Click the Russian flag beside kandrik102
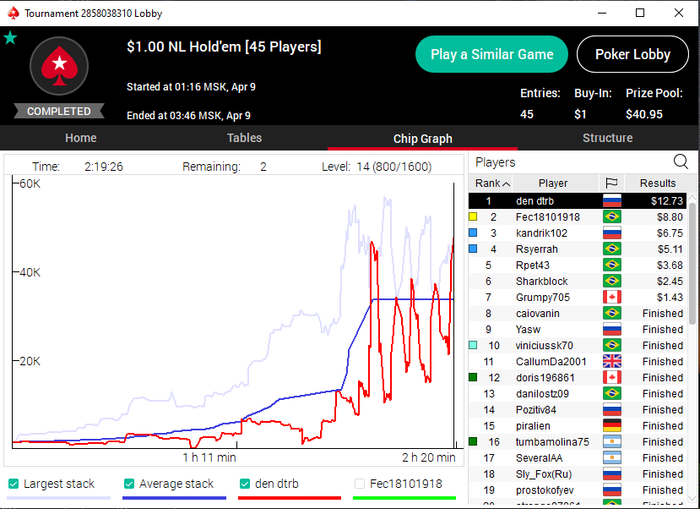The width and height of the screenshot is (700, 509). click(612, 233)
